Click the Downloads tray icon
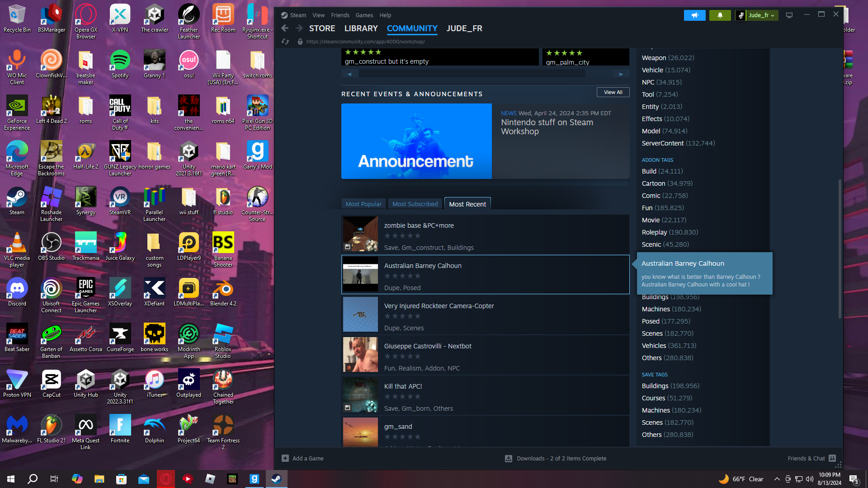The height and width of the screenshot is (488, 868). (509, 458)
